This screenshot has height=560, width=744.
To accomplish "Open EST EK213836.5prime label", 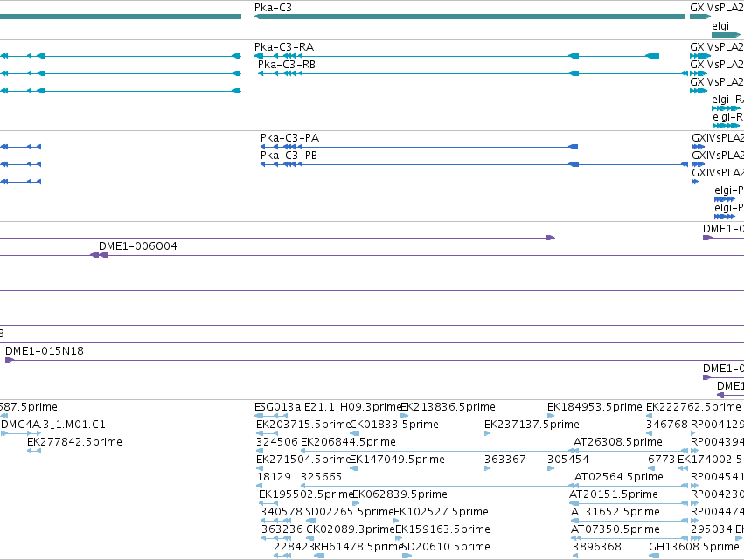I will pyautogui.click(x=448, y=407).
